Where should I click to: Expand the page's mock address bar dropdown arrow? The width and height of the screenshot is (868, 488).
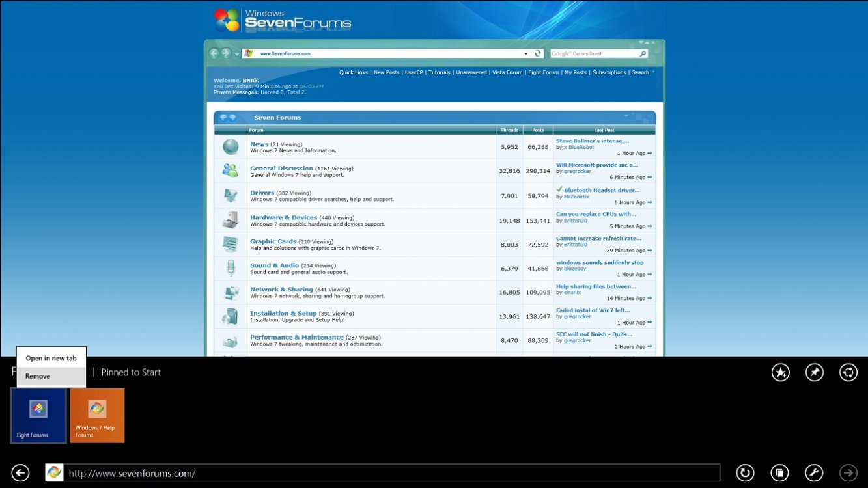pos(526,53)
